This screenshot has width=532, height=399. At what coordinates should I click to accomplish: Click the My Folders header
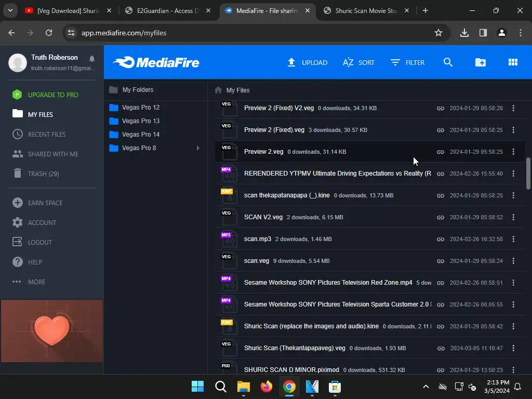pos(131,90)
